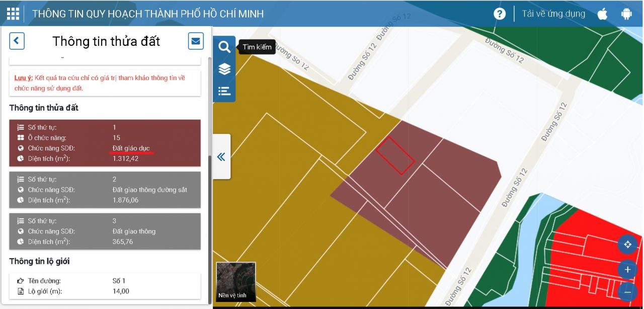
Task: Click the Tải về ứng dụng link
Action: (553, 14)
